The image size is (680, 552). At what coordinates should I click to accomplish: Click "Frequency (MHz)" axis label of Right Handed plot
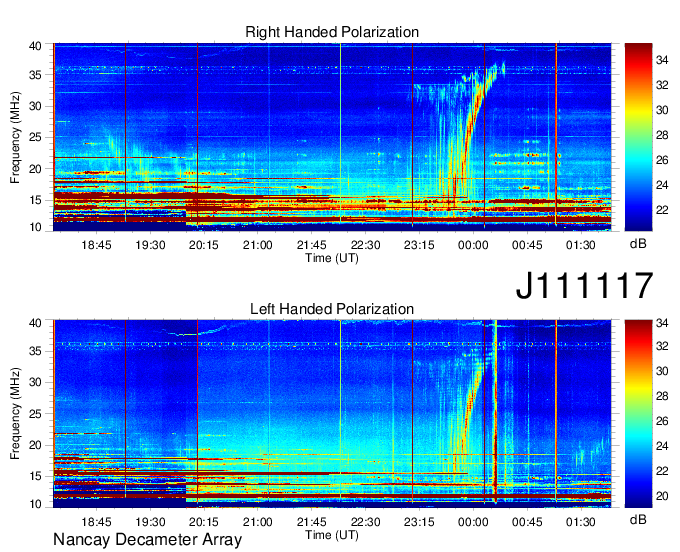15,137
